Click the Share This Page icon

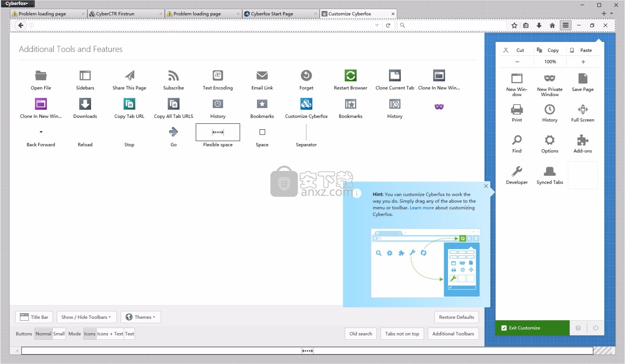coord(129,75)
